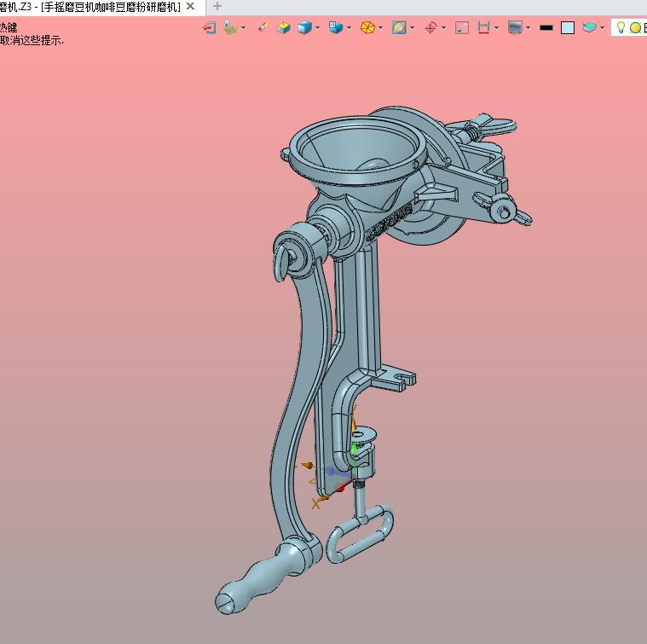Click the yellow sphere icon
This screenshot has height=644, width=647.
635,28
